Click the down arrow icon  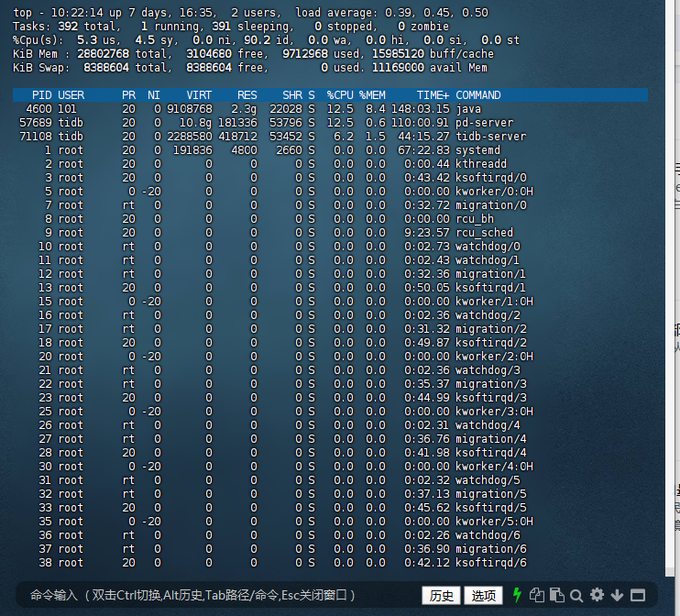point(617,596)
